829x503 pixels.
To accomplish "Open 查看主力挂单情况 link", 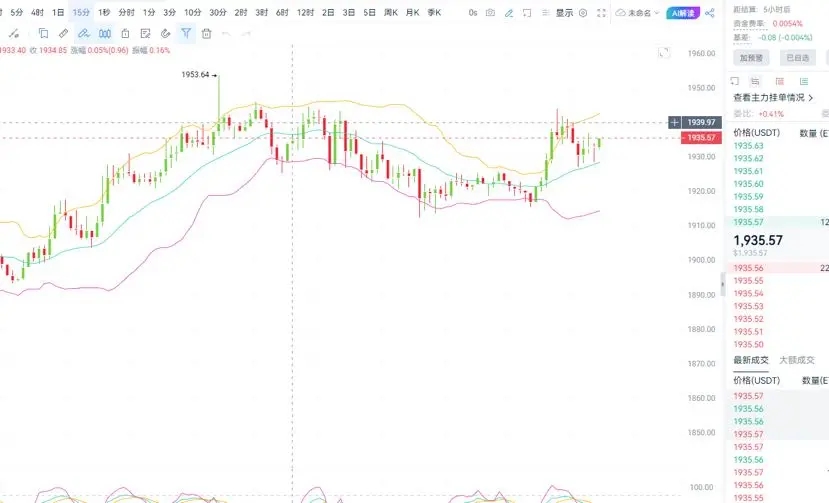I will pyautogui.click(x=773, y=98).
